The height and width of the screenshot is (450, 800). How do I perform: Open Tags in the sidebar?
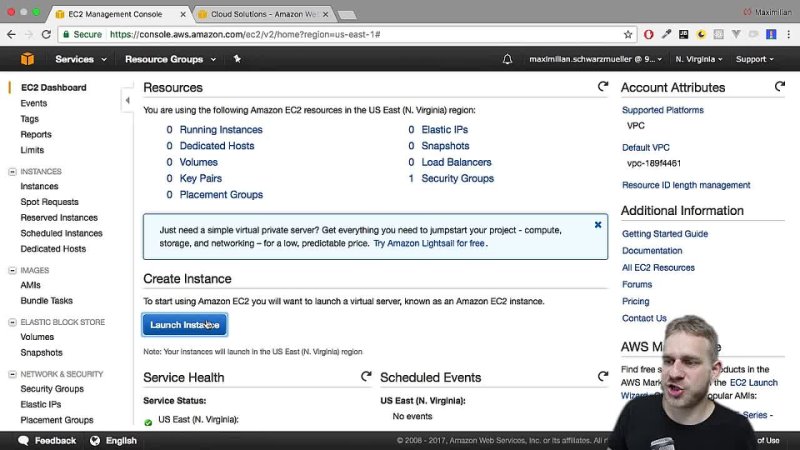[30, 119]
